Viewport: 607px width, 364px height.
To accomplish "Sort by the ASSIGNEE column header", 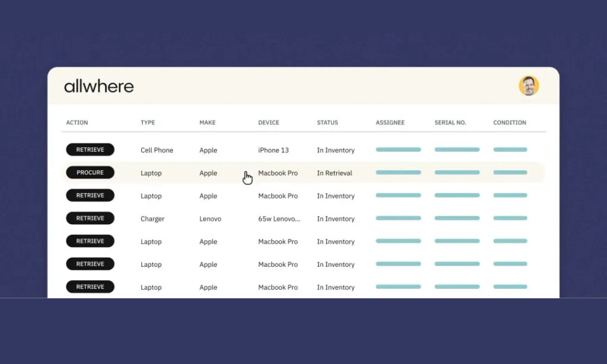I will tap(389, 123).
